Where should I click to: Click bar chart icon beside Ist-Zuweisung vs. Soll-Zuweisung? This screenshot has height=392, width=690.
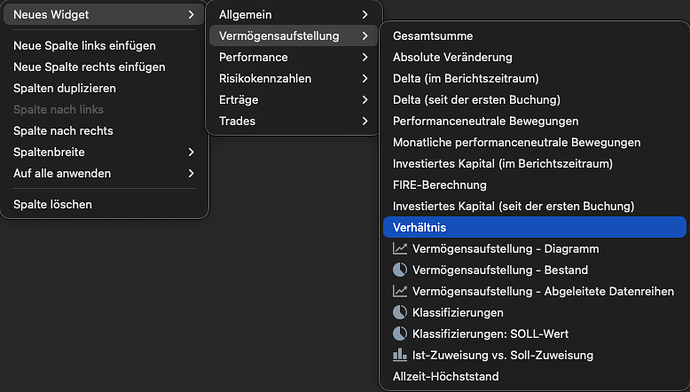click(x=400, y=355)
